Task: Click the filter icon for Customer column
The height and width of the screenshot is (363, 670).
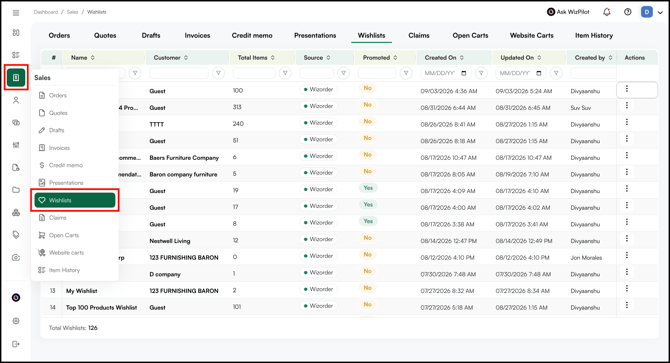Action: (218, 73)
